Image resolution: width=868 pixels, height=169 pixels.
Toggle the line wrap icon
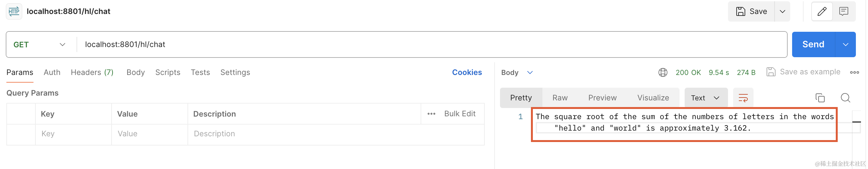point(743,98)
